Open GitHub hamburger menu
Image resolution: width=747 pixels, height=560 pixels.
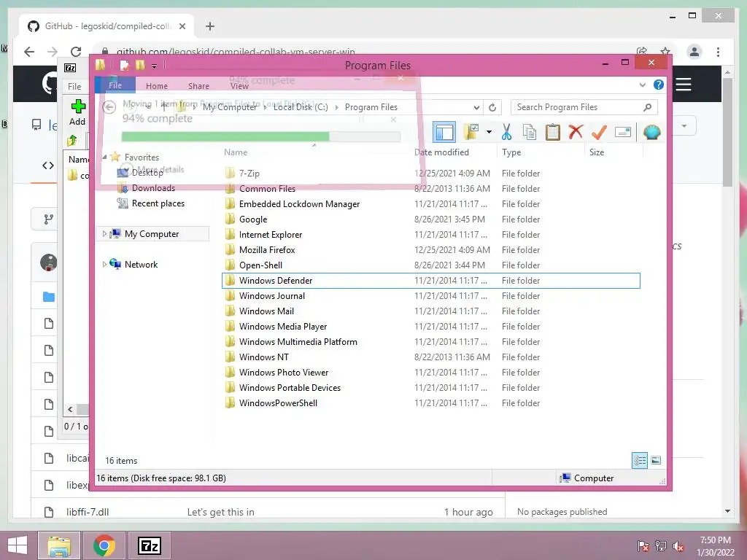683,85
